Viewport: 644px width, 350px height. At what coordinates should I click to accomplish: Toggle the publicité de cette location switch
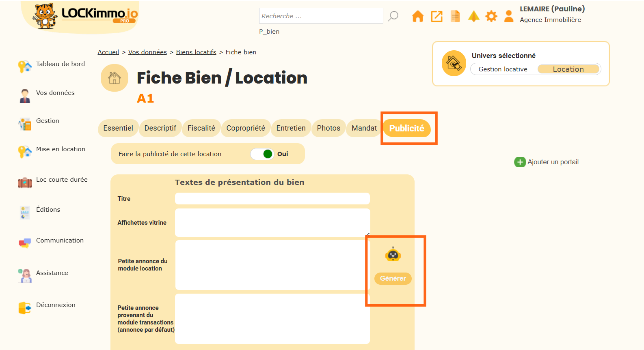(262, 154)
